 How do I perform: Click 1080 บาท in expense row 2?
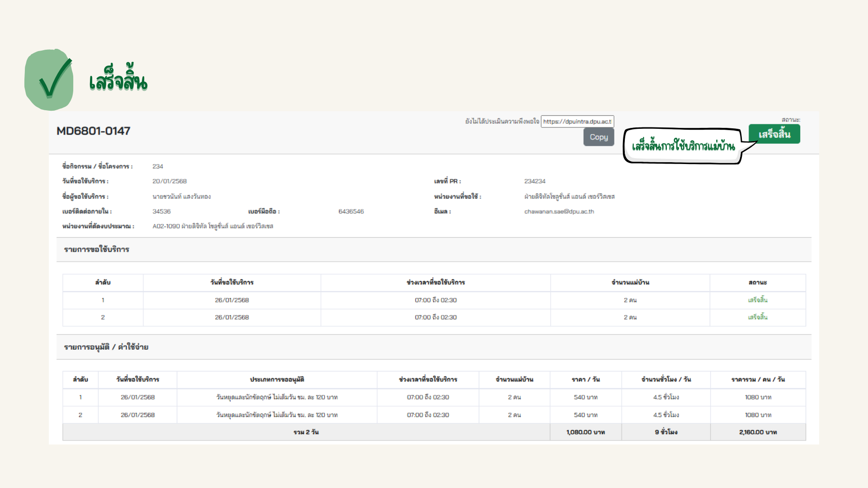758,415
